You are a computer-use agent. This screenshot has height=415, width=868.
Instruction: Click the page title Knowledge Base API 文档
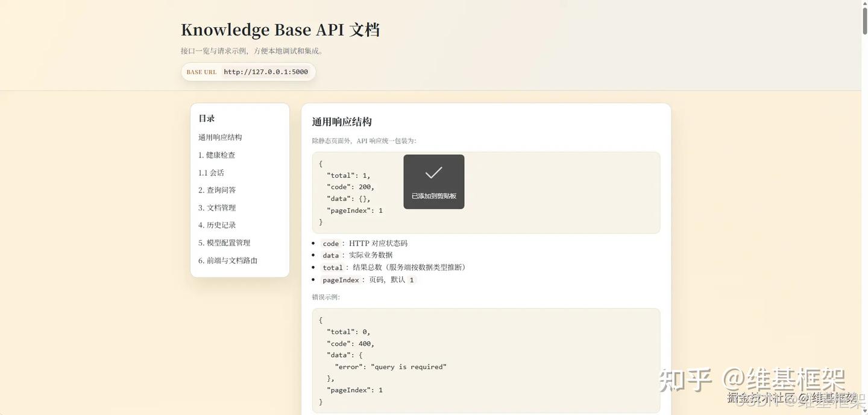coord(280,30)
